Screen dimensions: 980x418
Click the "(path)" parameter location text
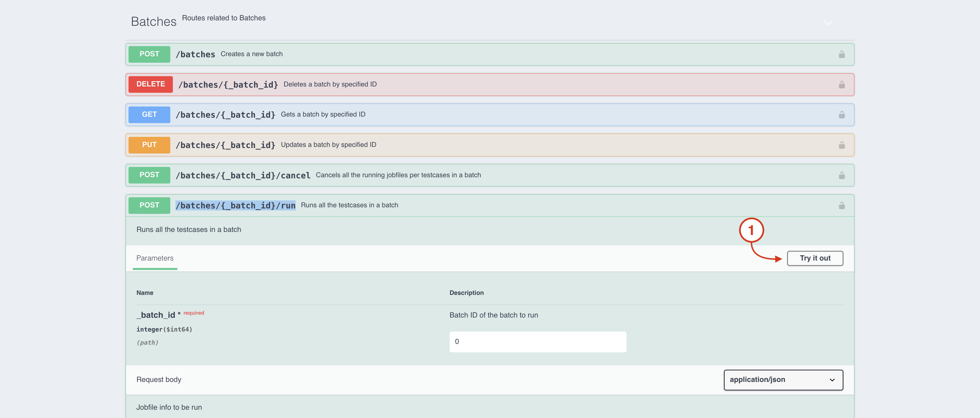(147, 343)
